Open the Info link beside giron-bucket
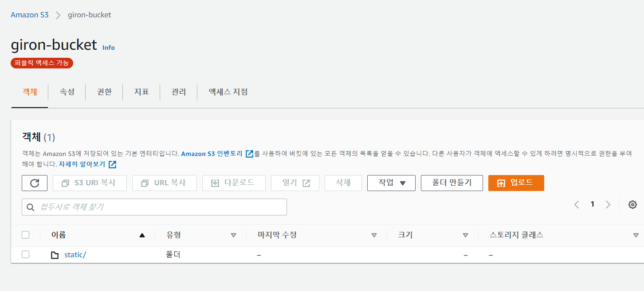The height and width of the screenshot is (291, 644). click(x=109, y=48)
